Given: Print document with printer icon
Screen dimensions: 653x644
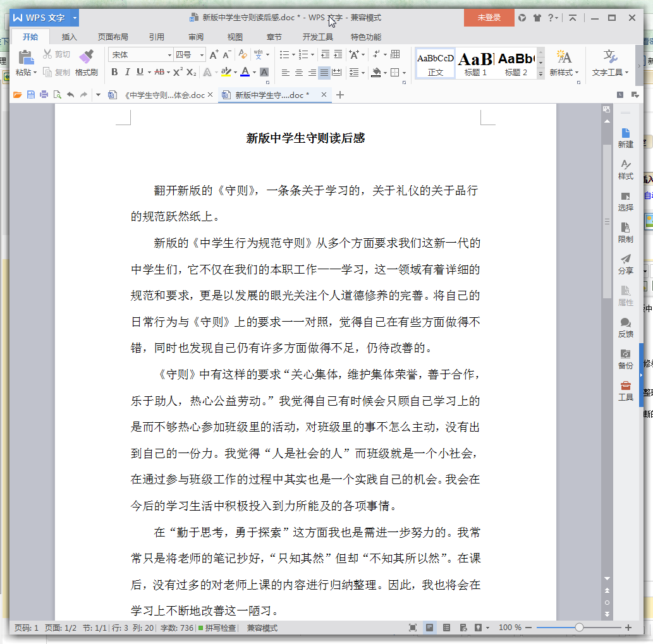Looking at the screenshot, I should click(44, 95).
